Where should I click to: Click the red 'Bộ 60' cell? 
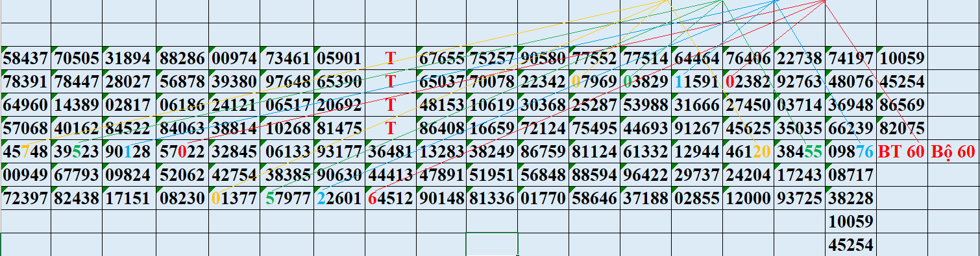click(x=953, y=152)
